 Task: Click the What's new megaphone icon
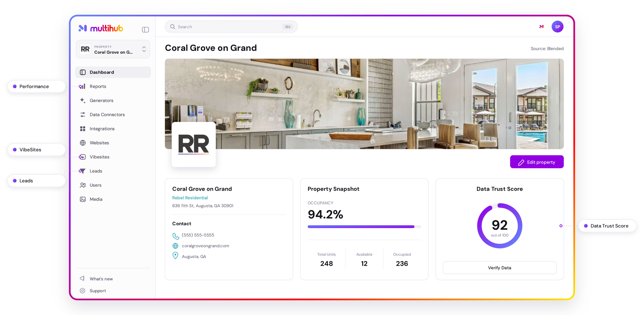82,278
